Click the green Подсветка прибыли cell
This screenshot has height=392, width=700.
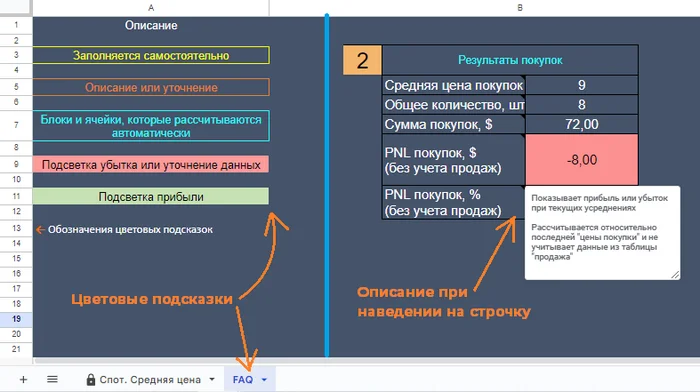click(151, 196)
